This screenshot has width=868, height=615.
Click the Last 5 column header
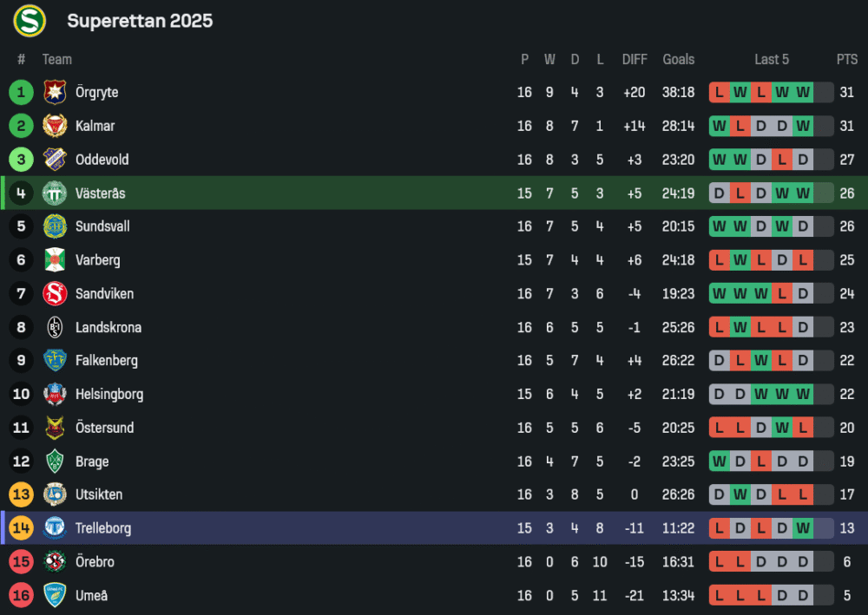click(771, 59)
